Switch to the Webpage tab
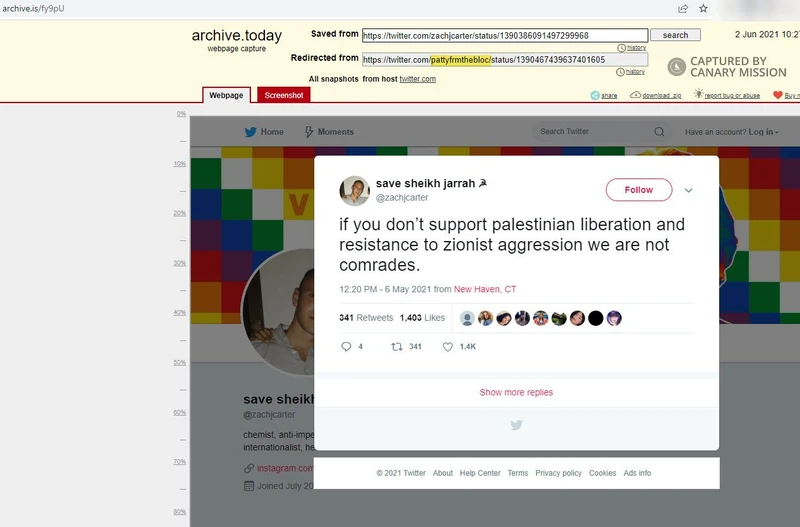800x527 pixels. point(226,95)
